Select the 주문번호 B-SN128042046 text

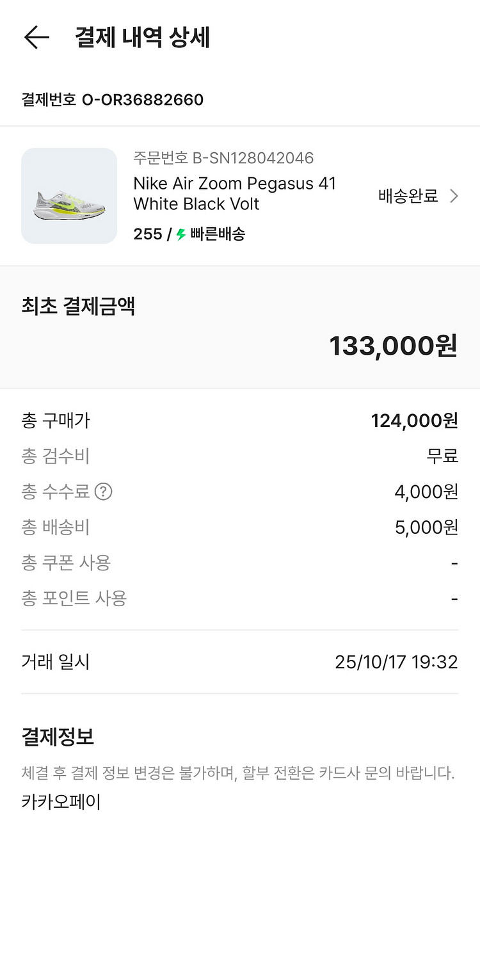(x=223, y=157)
